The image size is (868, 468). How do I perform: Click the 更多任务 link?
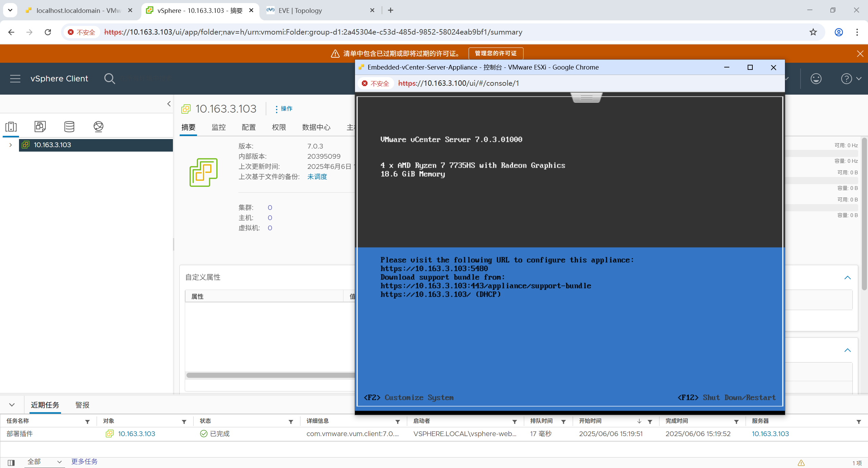click(x=84, y=462)
